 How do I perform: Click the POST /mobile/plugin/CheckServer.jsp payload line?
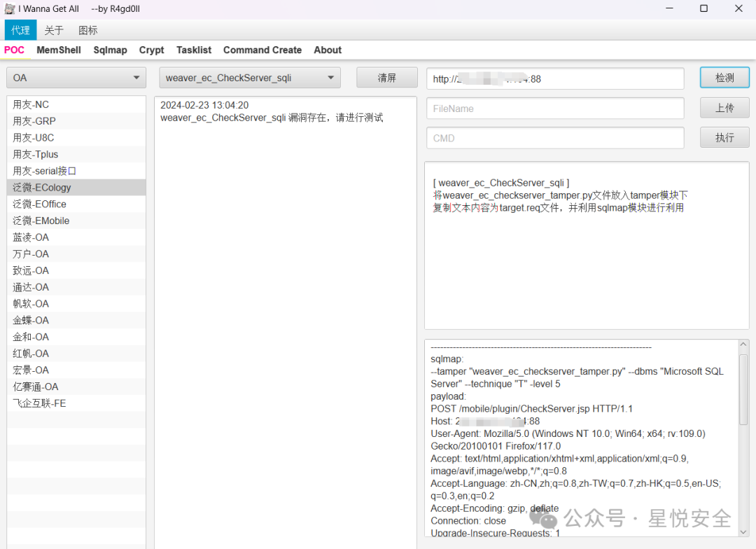point(531,409)
